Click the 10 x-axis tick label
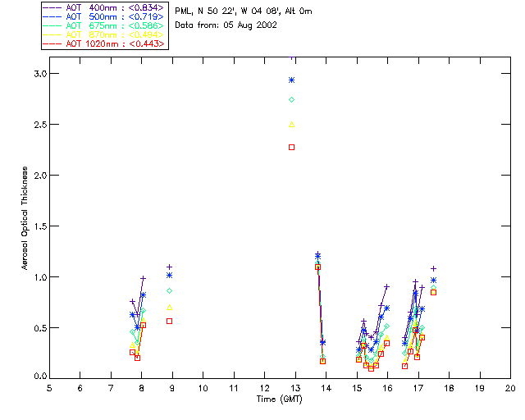This screenshot has width=525, height=420. [x=203, y=388]
